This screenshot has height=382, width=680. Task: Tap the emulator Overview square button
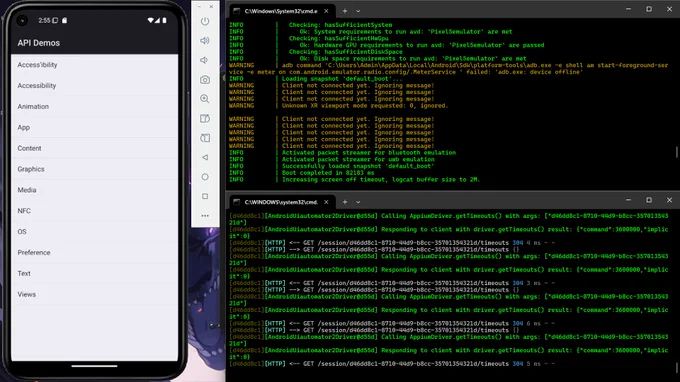(x=205, y=196)
